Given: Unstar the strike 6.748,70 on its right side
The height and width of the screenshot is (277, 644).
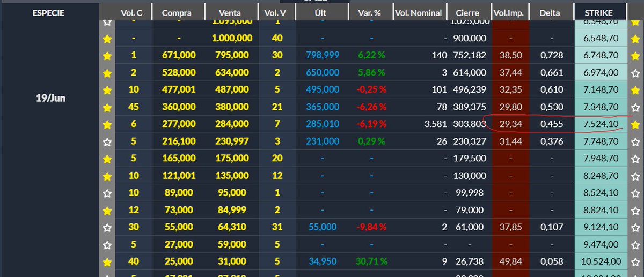Looking at the screenshot, I should [x=635, y=55].
